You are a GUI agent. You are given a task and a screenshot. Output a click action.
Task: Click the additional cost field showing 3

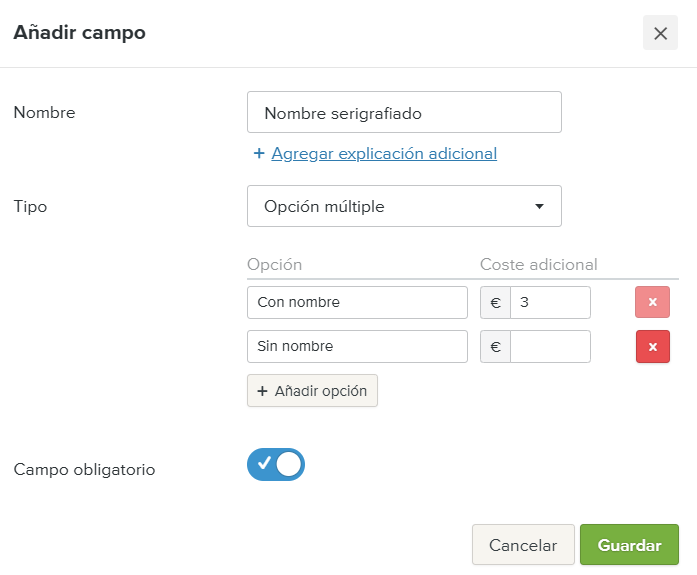549,302
